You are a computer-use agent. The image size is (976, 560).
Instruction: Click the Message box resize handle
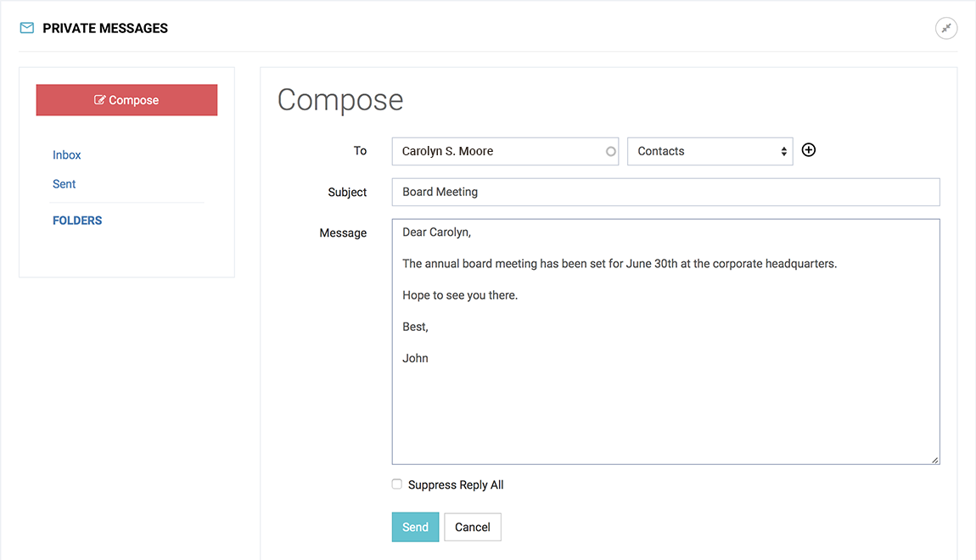[934, 460]
